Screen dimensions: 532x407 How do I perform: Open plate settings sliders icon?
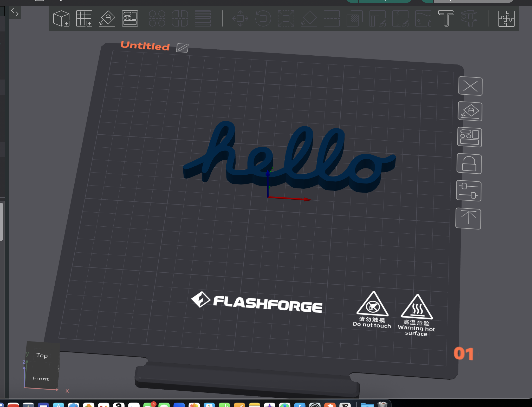tap(469, 191)
